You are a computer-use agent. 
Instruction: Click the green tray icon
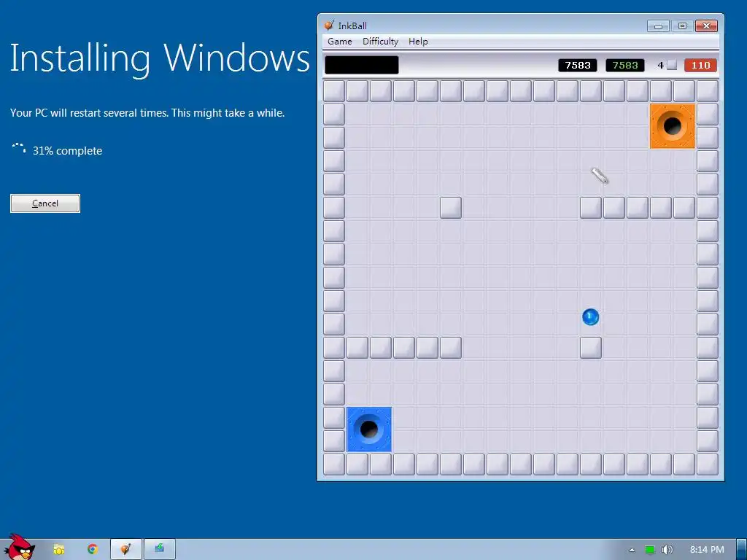pyautogui.click(x=649, y=550)
